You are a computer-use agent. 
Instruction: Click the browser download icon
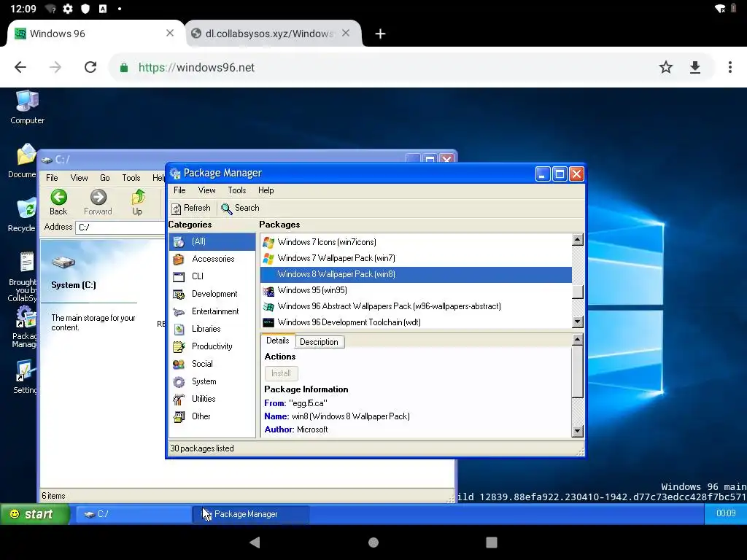pos(695,68)
